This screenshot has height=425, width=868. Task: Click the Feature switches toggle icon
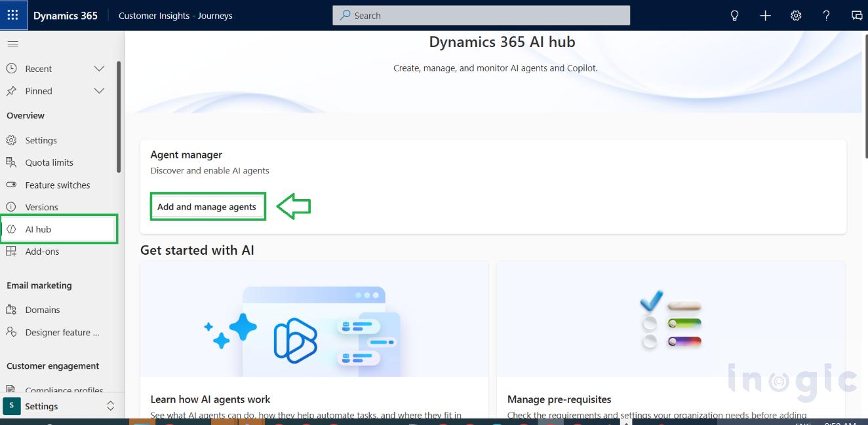11,185
